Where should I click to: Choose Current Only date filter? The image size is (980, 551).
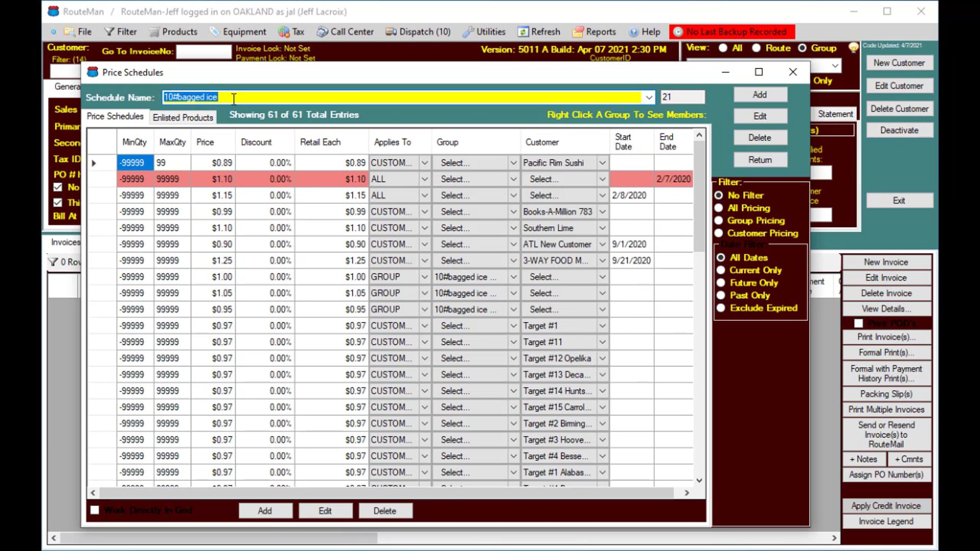tap(721, 270)
